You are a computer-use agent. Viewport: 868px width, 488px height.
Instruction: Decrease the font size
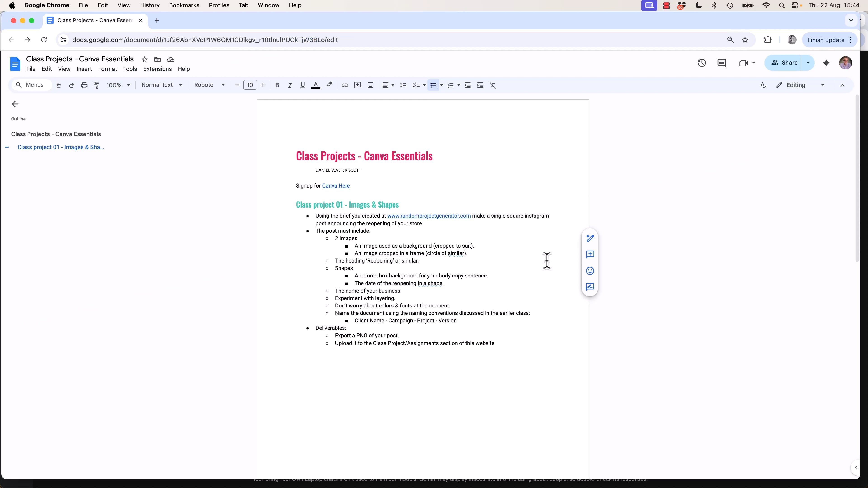(x=237, y=85)
